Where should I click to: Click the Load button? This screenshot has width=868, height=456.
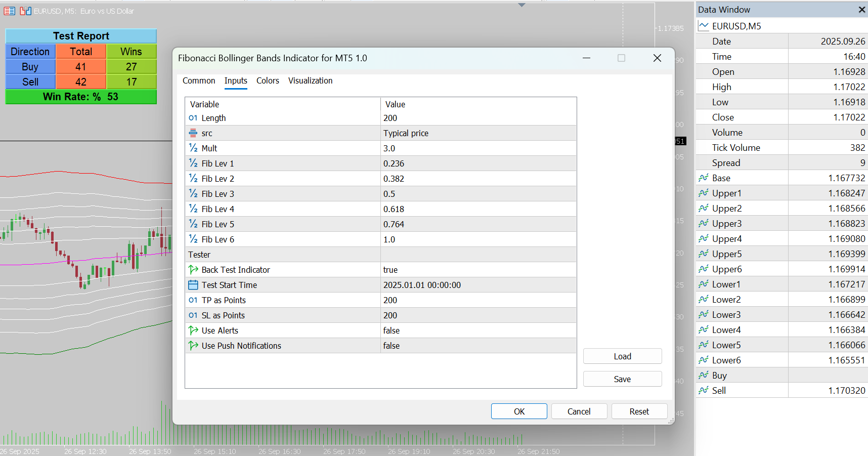(x=622, y=356)
